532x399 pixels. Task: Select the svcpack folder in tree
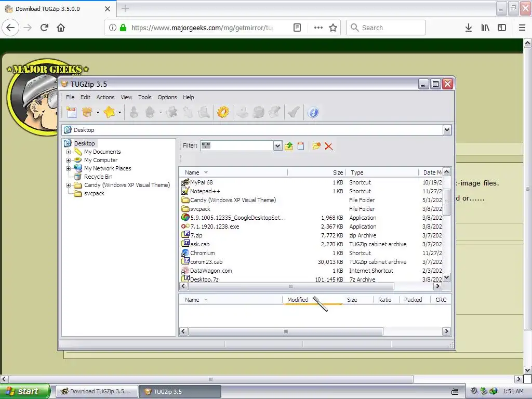point(94,193)
